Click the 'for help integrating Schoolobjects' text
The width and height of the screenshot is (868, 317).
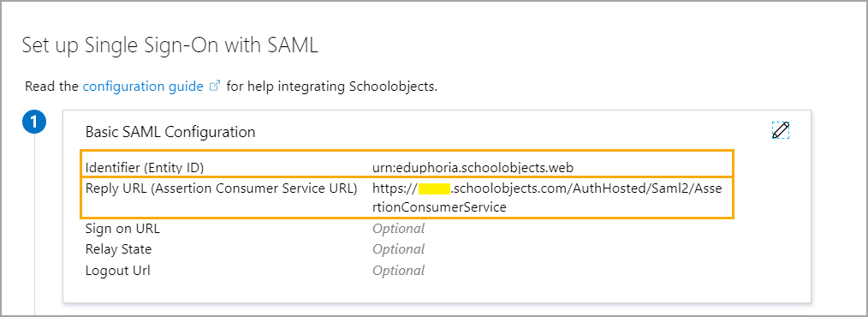coord(331,87)
